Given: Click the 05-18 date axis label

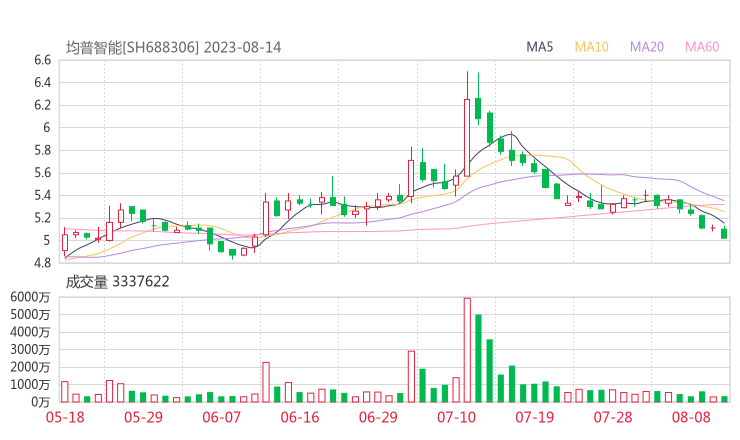Looking at the screenshot, I should [65, 417].
